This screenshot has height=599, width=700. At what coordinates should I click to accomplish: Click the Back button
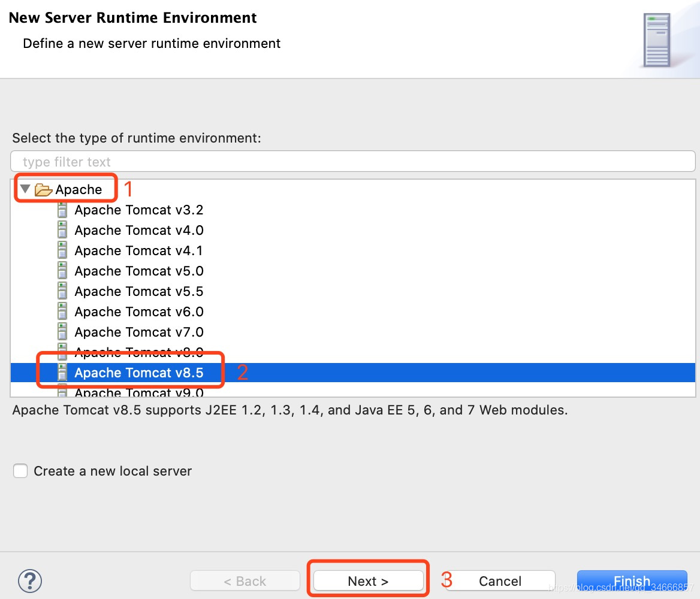245,580
